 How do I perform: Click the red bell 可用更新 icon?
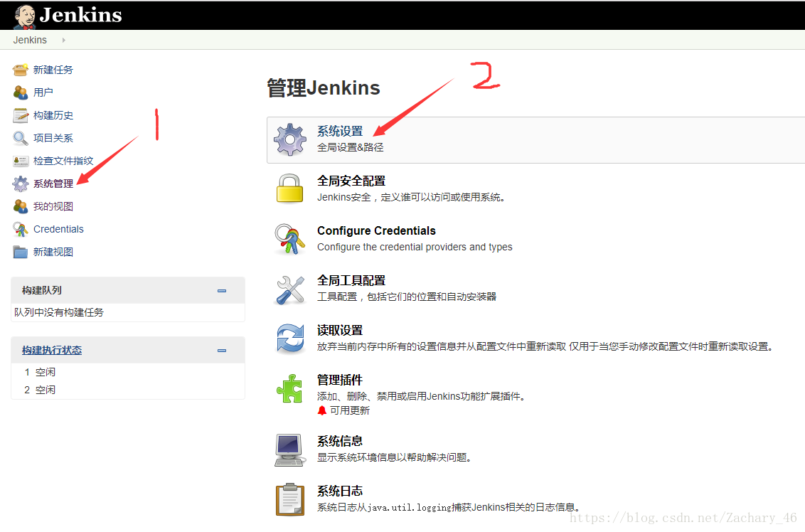[x=322, y=410]
